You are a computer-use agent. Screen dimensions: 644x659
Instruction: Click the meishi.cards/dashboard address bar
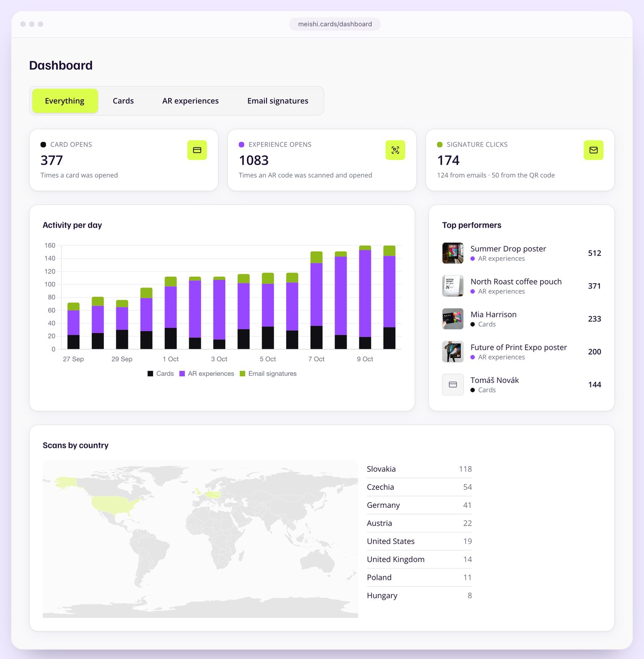pos(335,24)
